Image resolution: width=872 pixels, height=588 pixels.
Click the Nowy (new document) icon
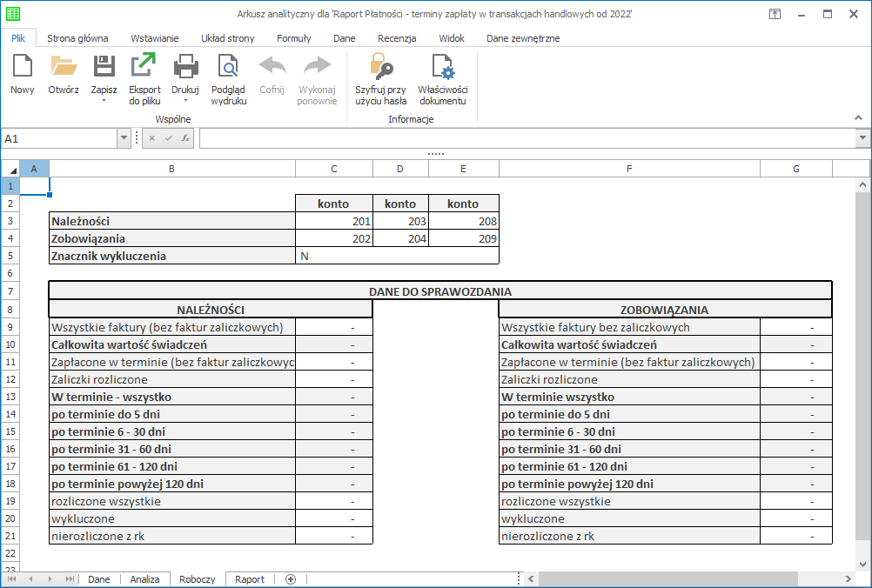click(22, 68)
